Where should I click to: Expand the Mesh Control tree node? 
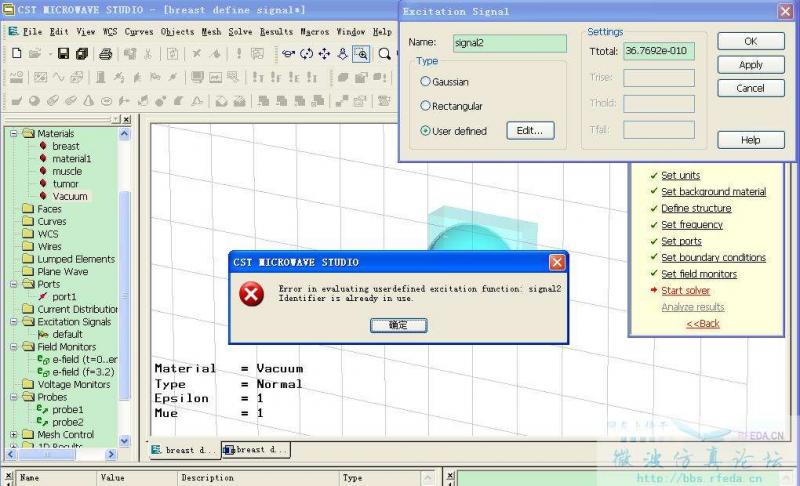[13, 434]
